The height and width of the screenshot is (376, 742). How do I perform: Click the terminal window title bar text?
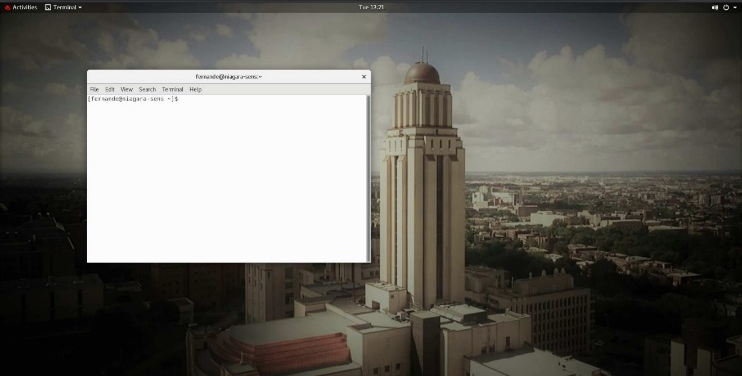click(x=229, y=77)
